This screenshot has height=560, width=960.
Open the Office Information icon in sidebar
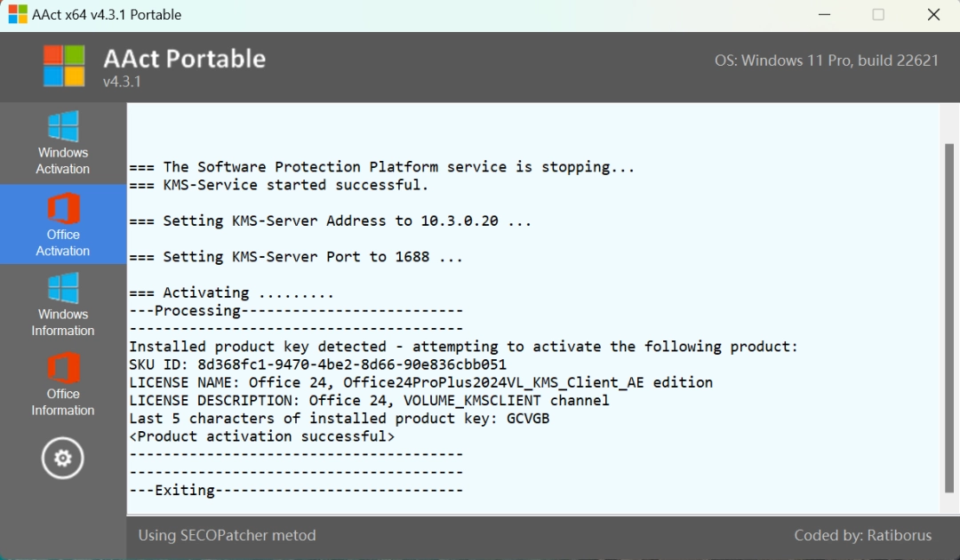coord(63,368)
